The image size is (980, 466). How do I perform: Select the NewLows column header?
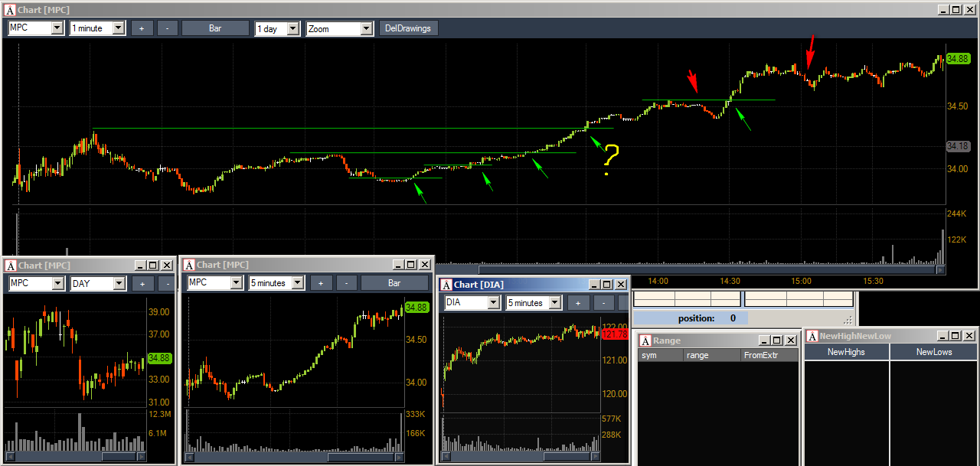tap(933, 352)
